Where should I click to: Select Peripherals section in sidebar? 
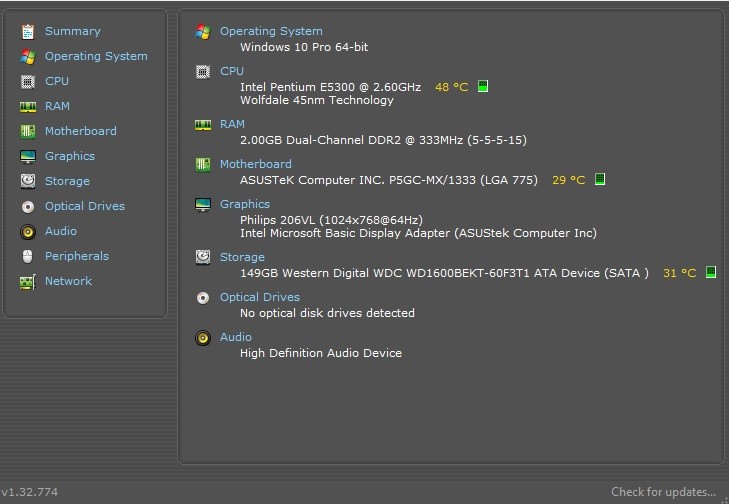tap(77, 256)
